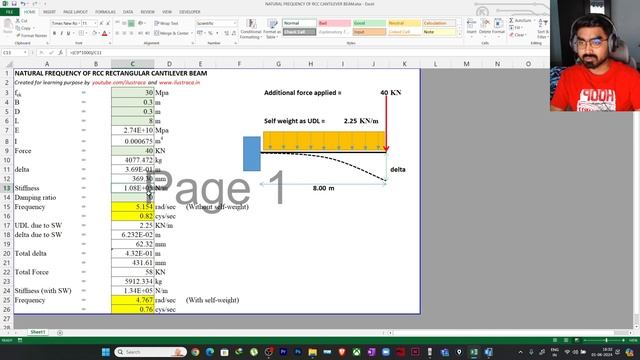Click the Name Box showing C13

13,53
